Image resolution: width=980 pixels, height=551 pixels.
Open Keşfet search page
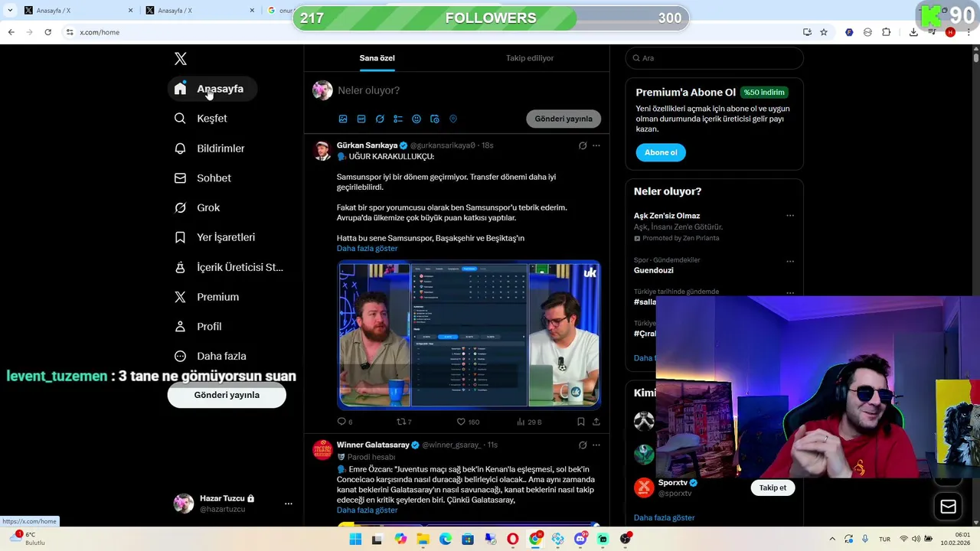(x=201, y=119)
